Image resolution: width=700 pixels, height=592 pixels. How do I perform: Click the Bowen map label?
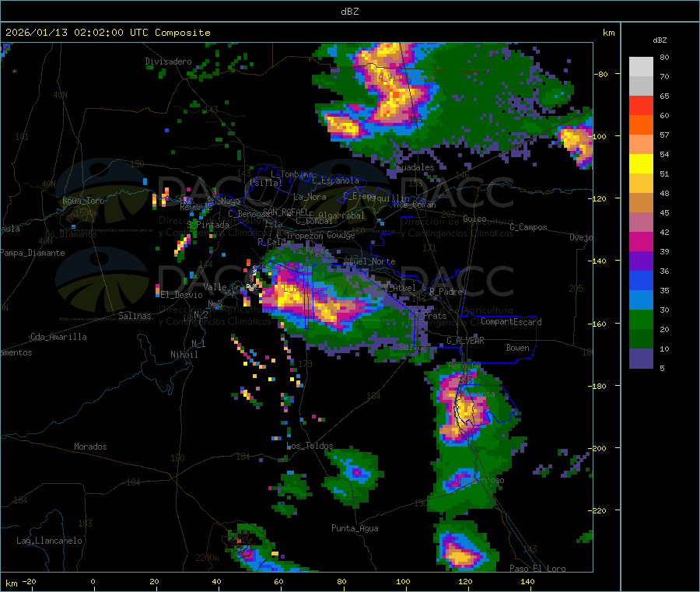(517, 348)
